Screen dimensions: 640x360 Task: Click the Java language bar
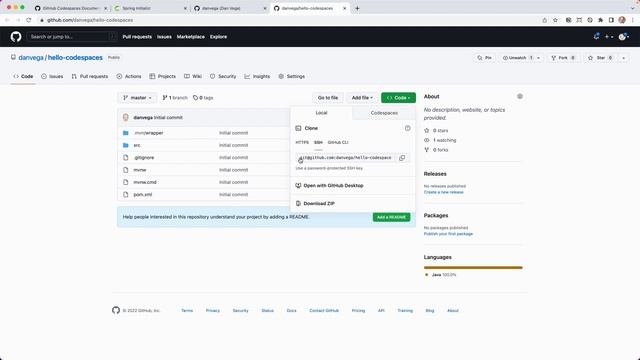tap(473, 268)
